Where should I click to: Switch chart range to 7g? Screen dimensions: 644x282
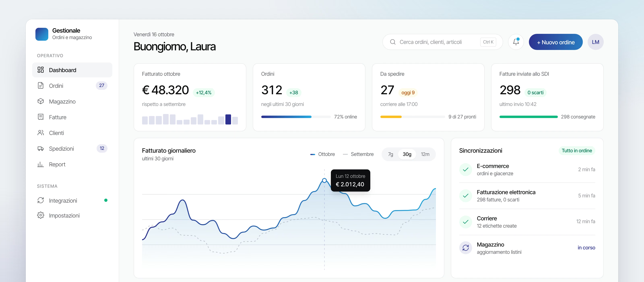[390, 154]
